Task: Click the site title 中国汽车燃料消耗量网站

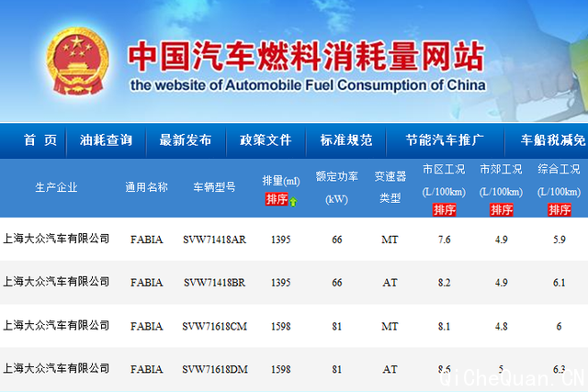Action: coord(306,56)
